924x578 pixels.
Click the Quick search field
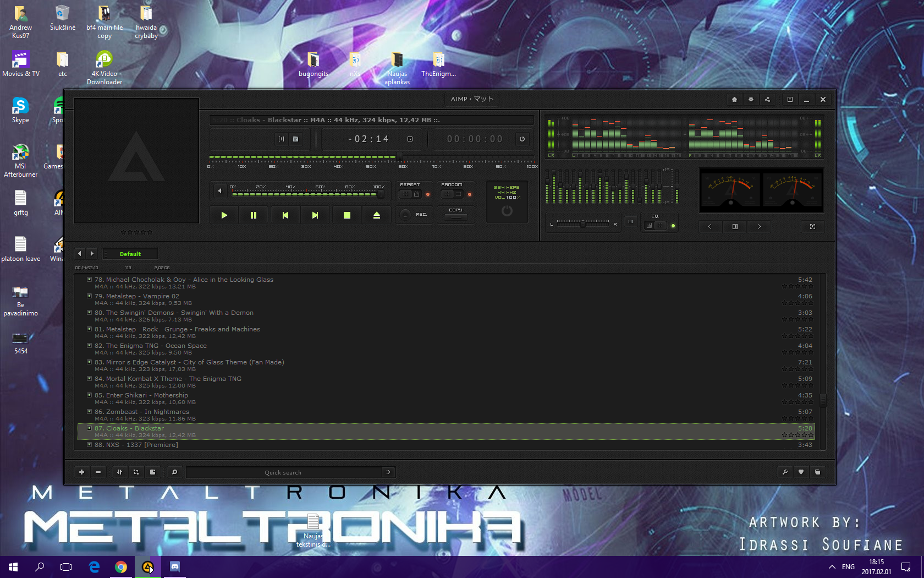[x=283, y=472]
